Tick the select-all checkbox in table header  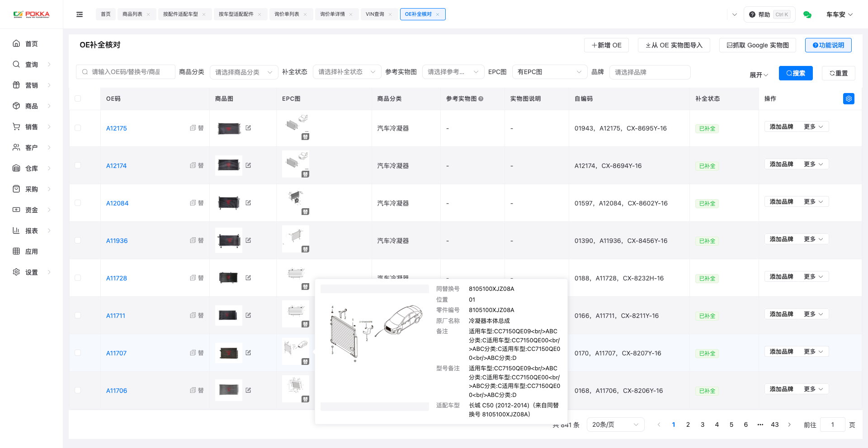(78, 98)
